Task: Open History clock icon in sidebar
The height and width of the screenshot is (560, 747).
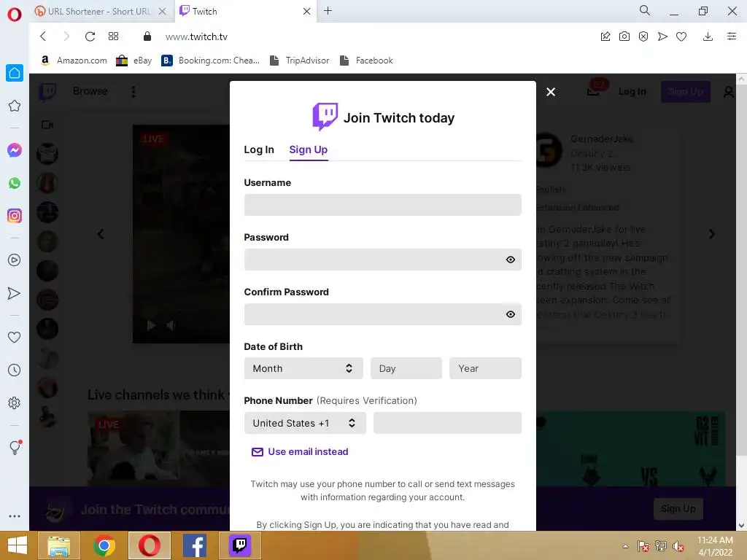Action: point(15,370)
